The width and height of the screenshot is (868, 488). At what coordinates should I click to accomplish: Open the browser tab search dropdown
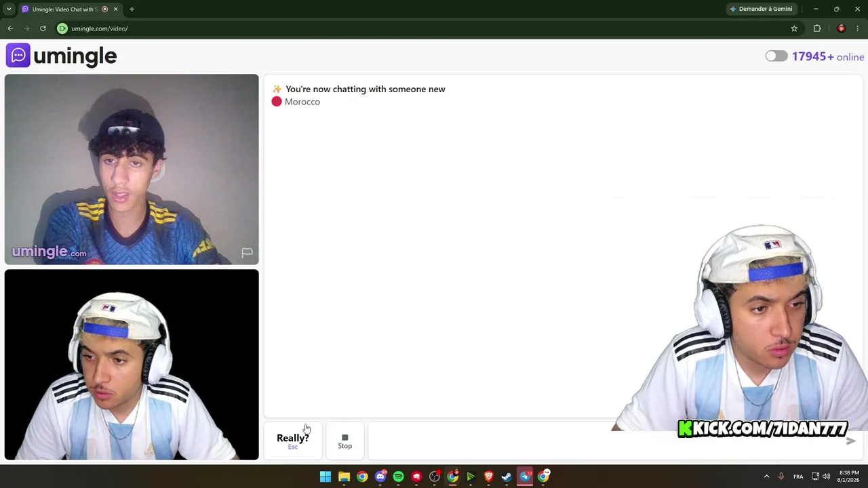[9, 9]
